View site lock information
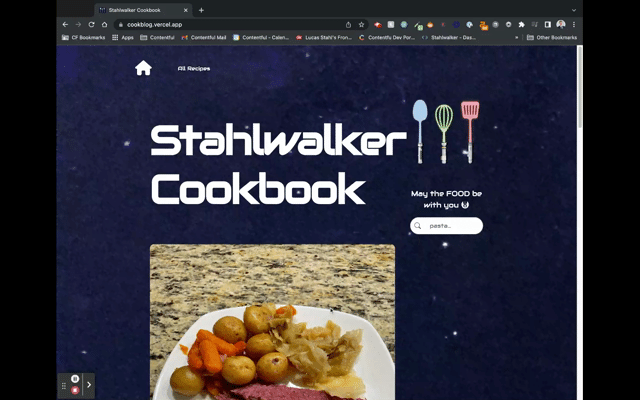 tap(120, 25)
